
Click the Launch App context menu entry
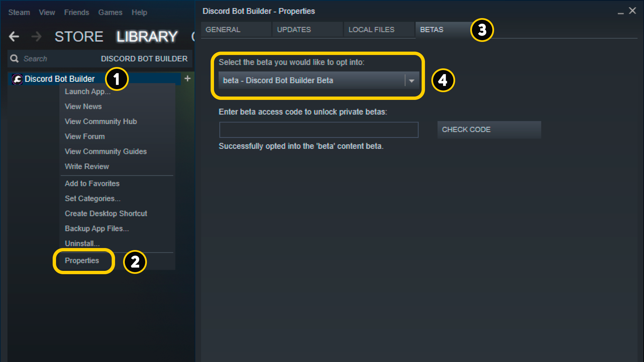click(x=88, y=91)
